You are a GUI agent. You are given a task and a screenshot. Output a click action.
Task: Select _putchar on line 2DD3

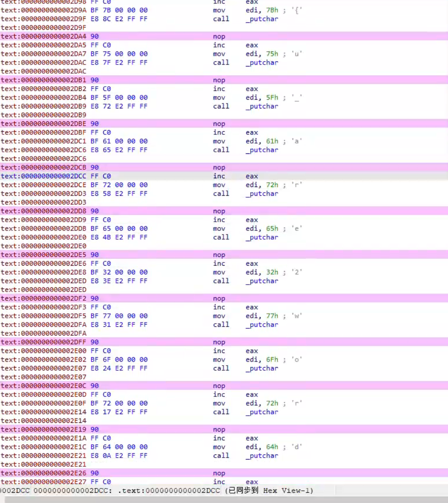coord(262,193)
